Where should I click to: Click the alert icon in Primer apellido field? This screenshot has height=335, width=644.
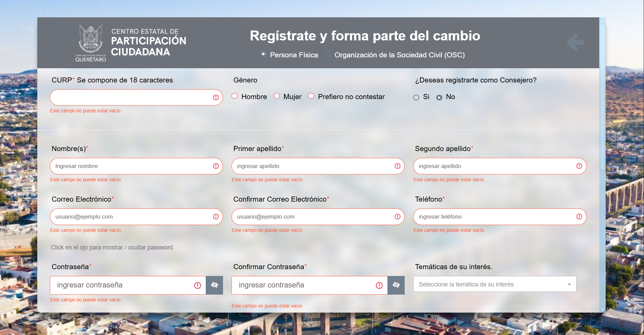397,166
